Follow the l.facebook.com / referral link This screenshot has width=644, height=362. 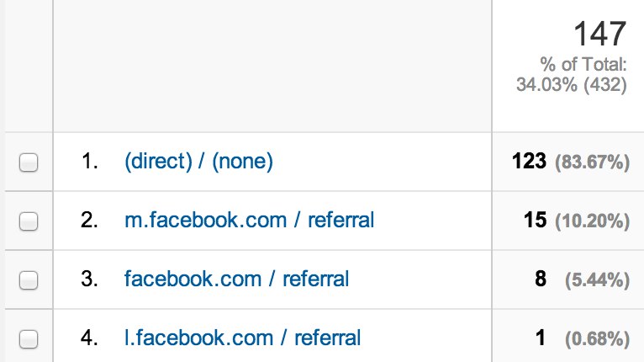point(242,338)
